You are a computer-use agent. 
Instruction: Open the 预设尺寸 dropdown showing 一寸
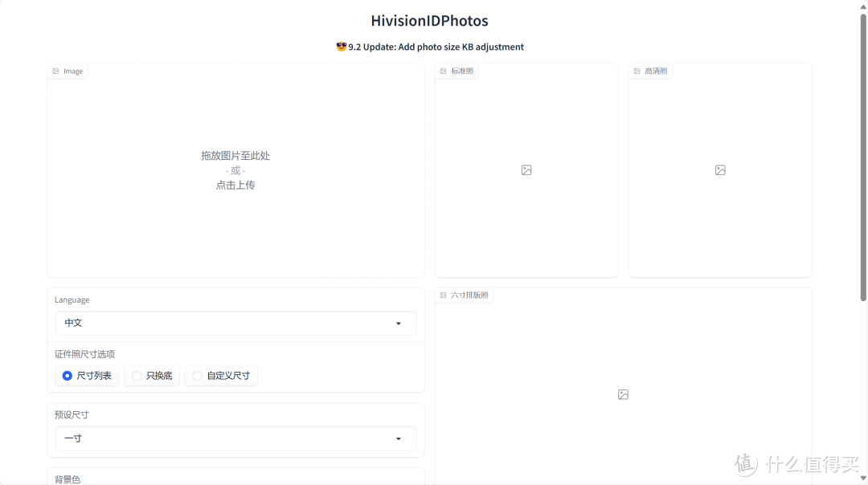coord(235,438)
